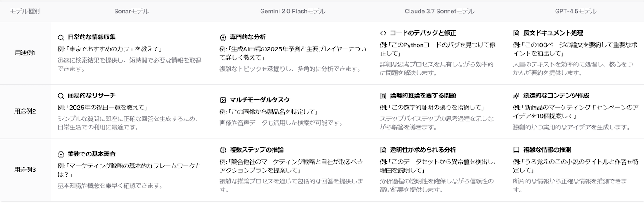Click example about 生成AI市場の2025年予測
This screenshot has width=644, height=204.
(x=293, y=53)
